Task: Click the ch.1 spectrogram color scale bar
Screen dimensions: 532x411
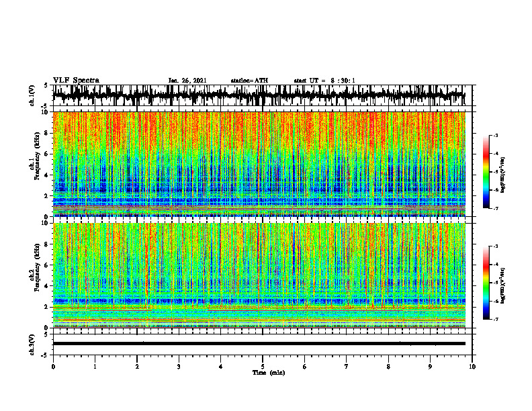Action: pyautogui.click(x=486, y=172)
